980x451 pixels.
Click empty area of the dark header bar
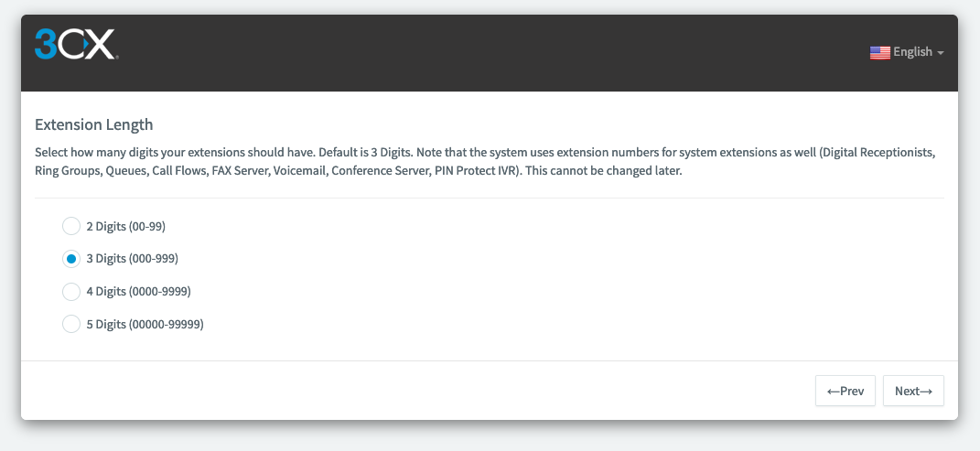pyautogui.click(x=488, y=53)
